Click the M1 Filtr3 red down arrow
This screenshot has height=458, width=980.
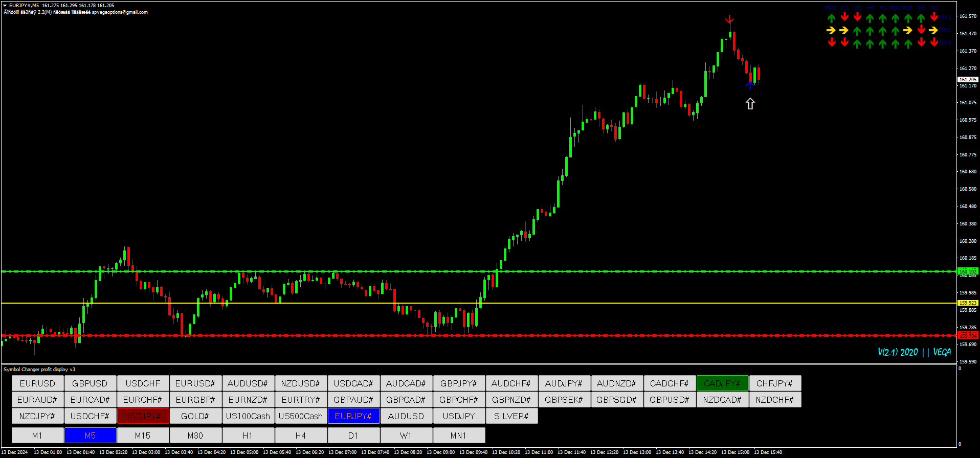[x=934, y=43]
